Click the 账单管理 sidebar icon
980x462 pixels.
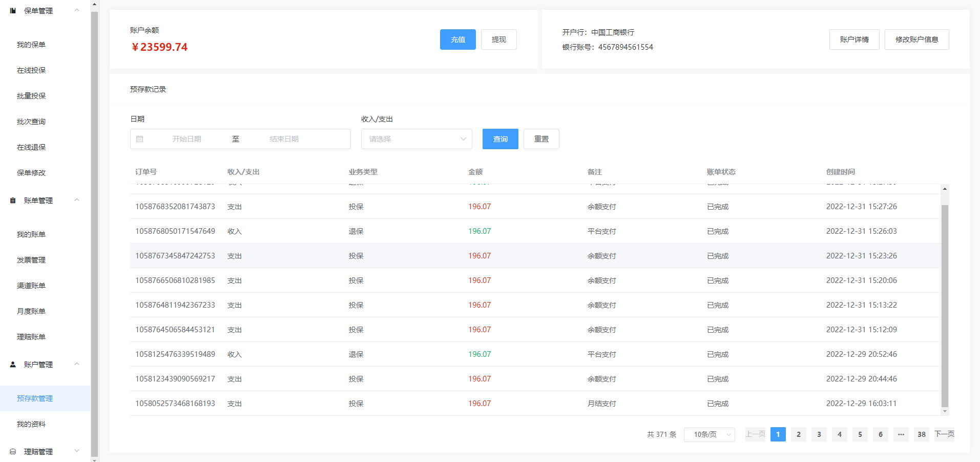tap(13, 200)
